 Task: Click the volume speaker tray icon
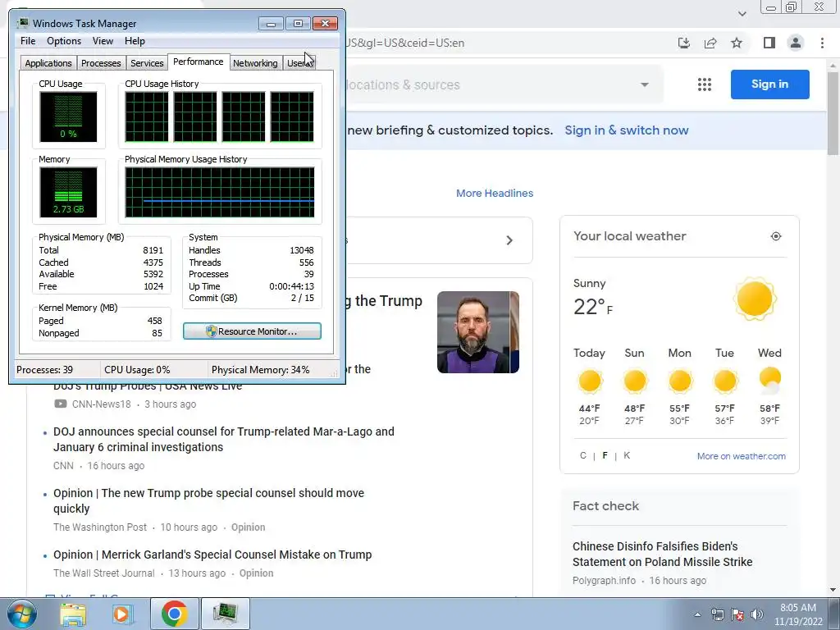pyautogui.click(x=757, y=614)
